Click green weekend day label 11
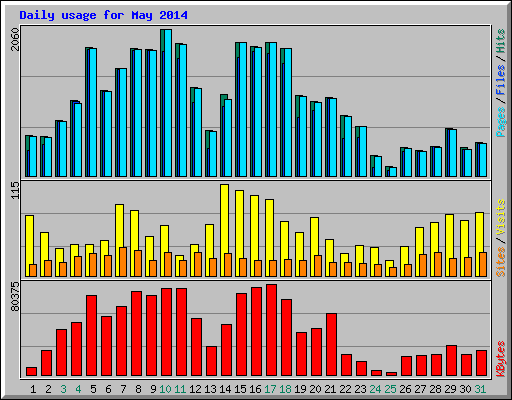This screenshot has height=400, width=512. [180, 389]
